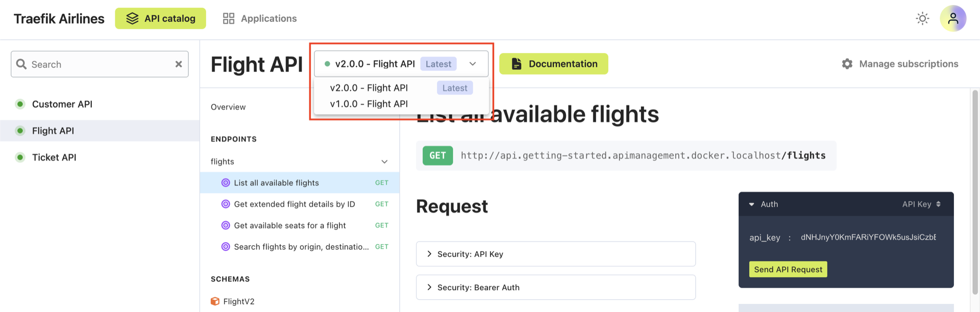Screen dimensions: 980x312
Task: Focus the Search input field
Action: pyautogui.click(x=100, y=64)
